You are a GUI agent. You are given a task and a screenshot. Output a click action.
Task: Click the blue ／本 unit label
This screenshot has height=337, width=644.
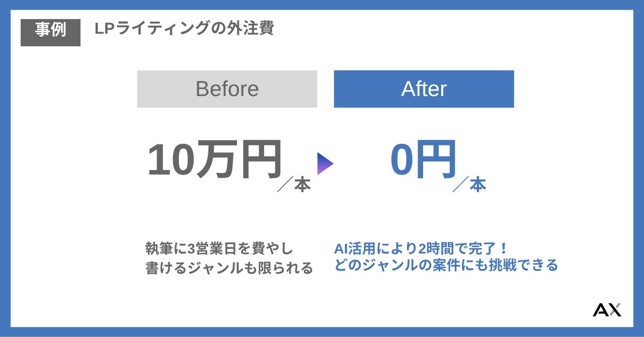pos(469,185)
